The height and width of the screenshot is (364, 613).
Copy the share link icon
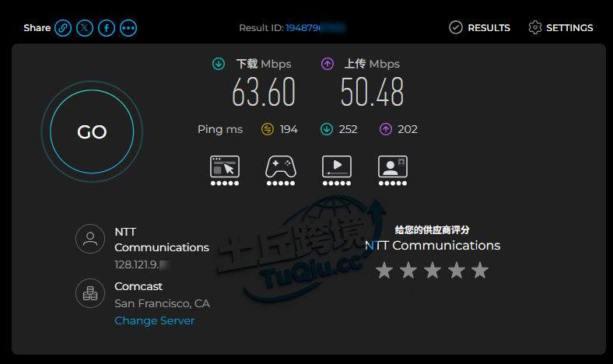63,28
